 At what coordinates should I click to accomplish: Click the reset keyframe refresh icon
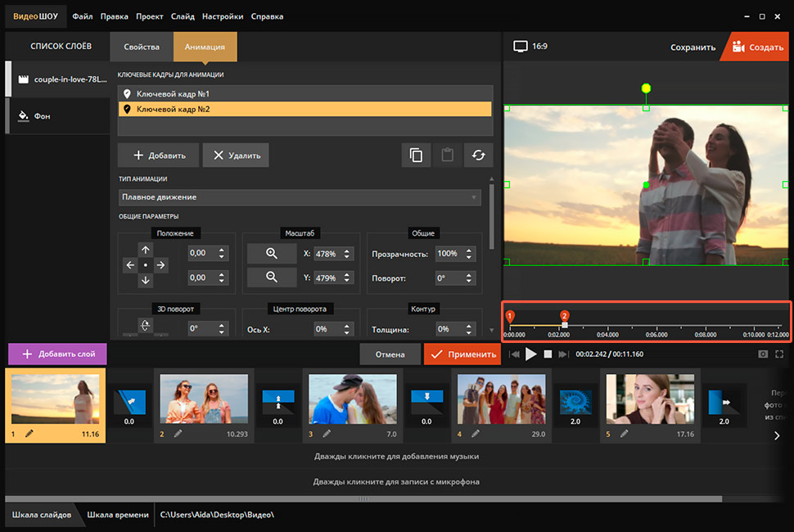[478, 156]
